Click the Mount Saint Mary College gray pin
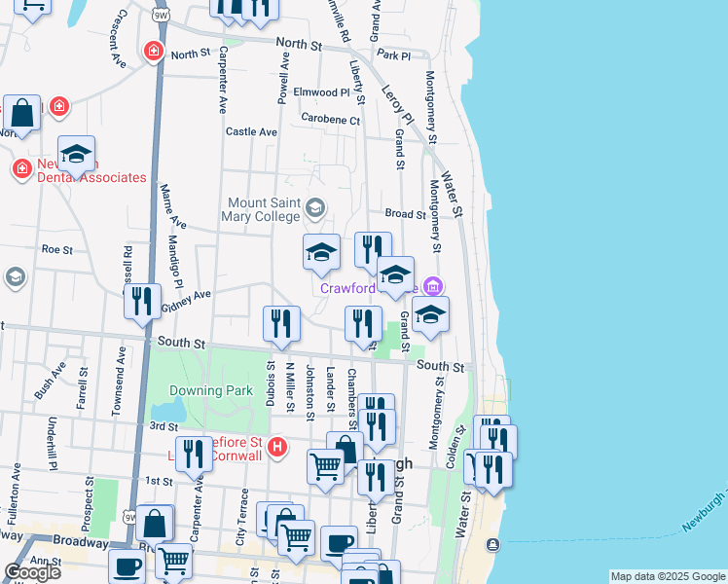728x584 pixels. tap(314, 207)
